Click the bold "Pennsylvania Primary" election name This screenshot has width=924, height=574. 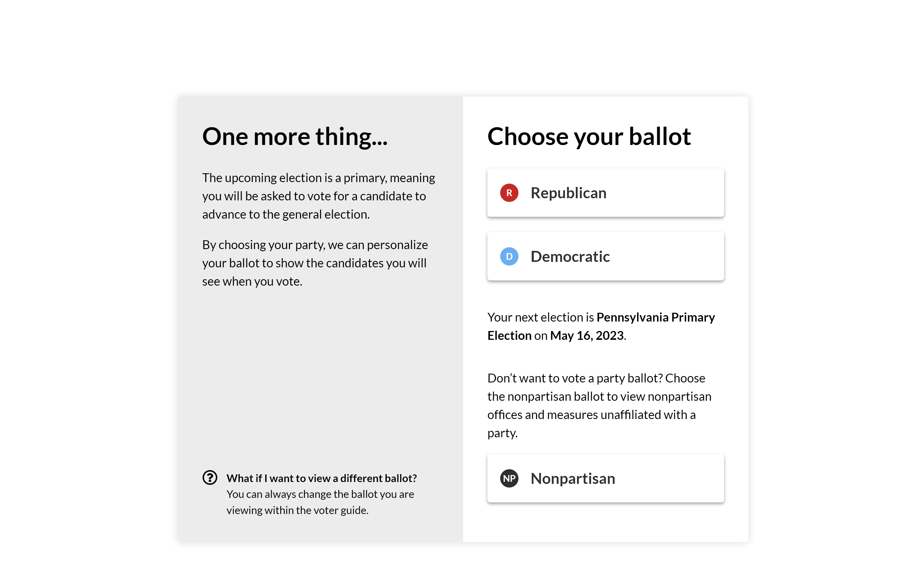tap(655, 317)
